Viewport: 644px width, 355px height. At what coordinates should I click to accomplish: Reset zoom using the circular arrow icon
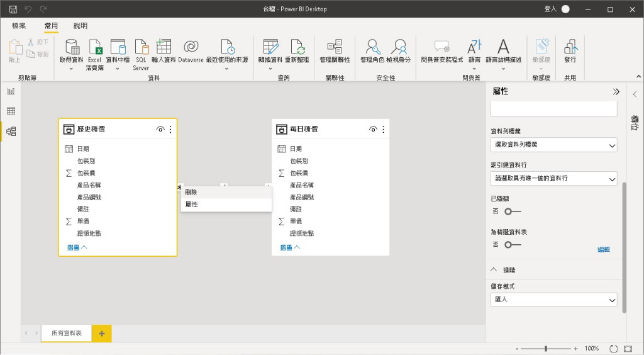click(614, 349)
